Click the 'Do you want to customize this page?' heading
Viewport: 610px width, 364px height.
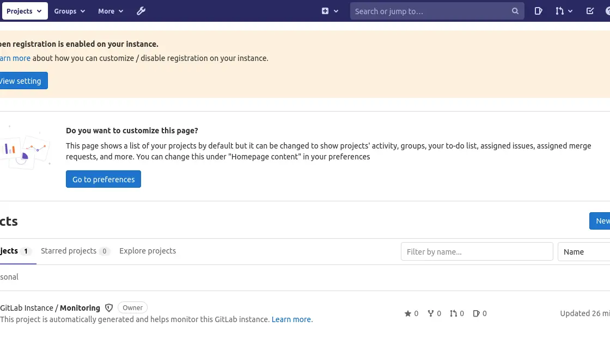[132, 131]
